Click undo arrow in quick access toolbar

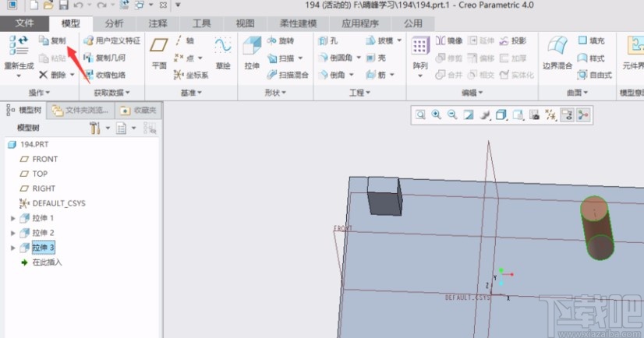click(78, 5)
